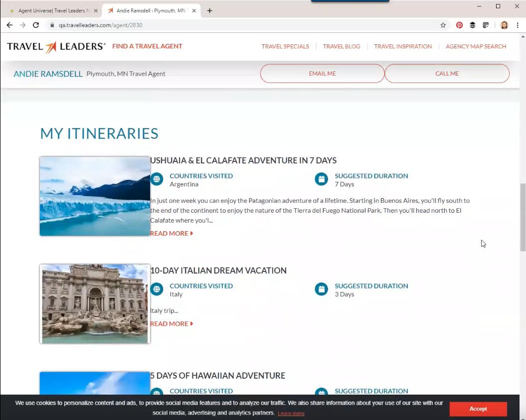View site security lock info
This screenshot has height=420, width=526.
click(x=52, y=25)
